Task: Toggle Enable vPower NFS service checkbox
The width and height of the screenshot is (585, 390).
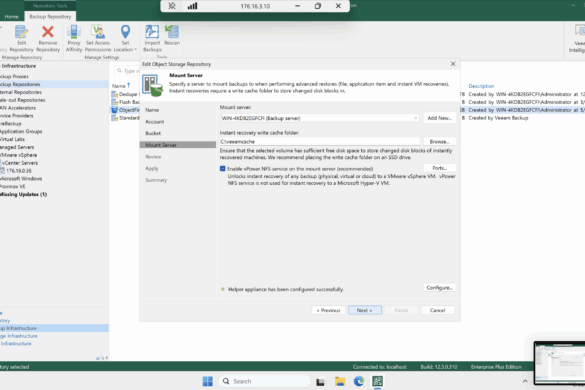Action: point(222,169)
